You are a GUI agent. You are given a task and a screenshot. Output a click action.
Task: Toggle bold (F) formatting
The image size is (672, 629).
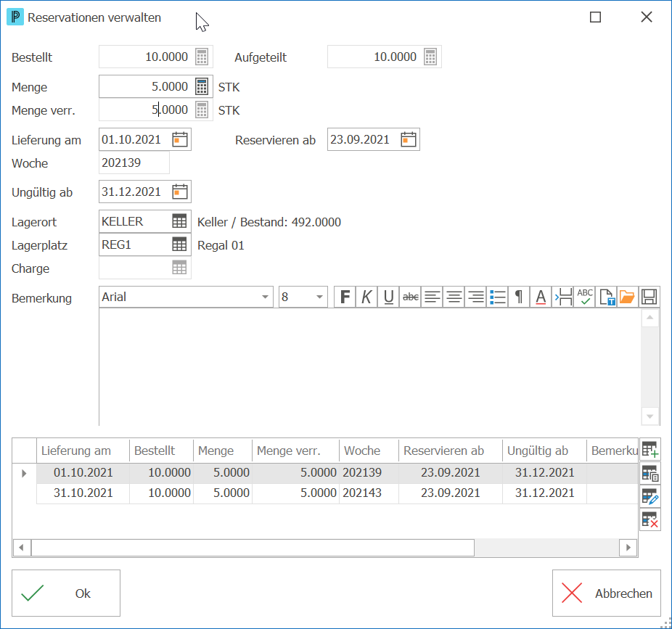pos(345,297)
